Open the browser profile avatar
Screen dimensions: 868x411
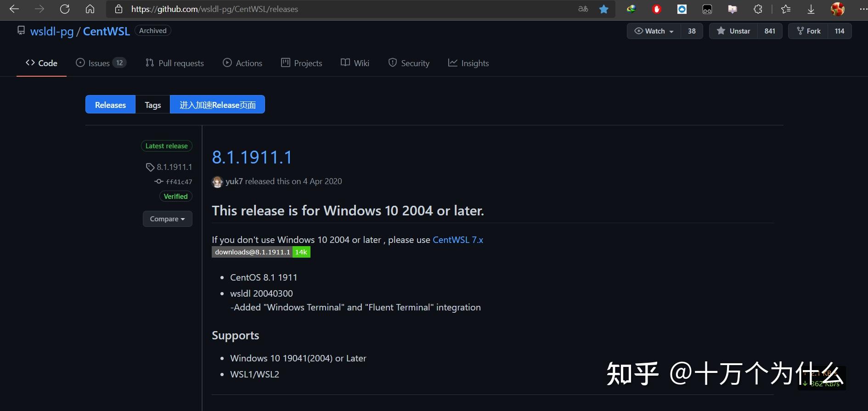tap(837, 9)
